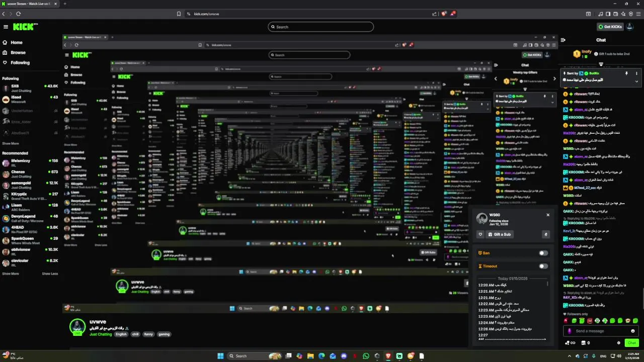Open the emoji picker in message box
The height and width of the screenshot is (362, 644).
click(633, 331)
